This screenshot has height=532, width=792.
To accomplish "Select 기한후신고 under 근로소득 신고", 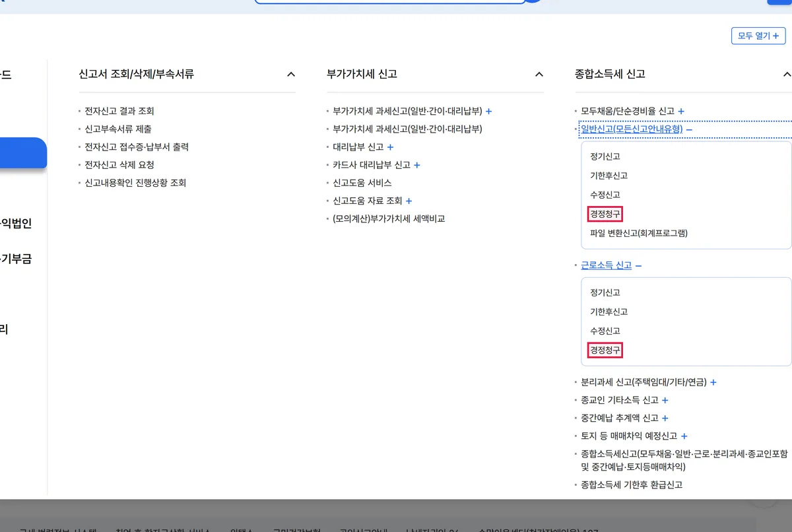I will click(609, 312).
